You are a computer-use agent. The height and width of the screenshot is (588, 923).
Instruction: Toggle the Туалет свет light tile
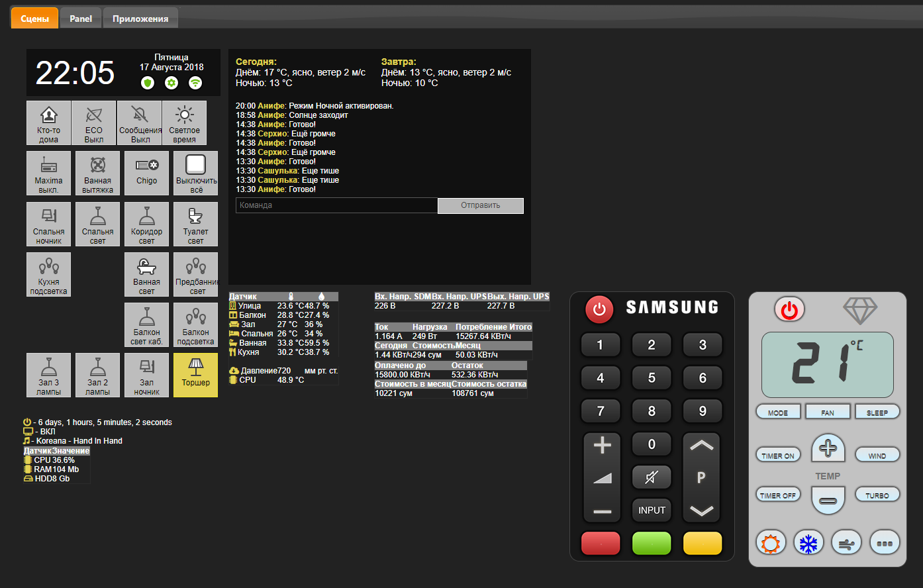pyautogui.click(x=195, y=224)
